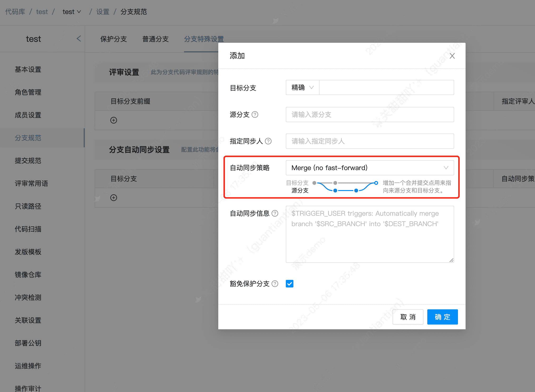Click the plus icon under 目标分支 sync list
The width and height of the screenshot is (535, 392).
pos(113,197)
